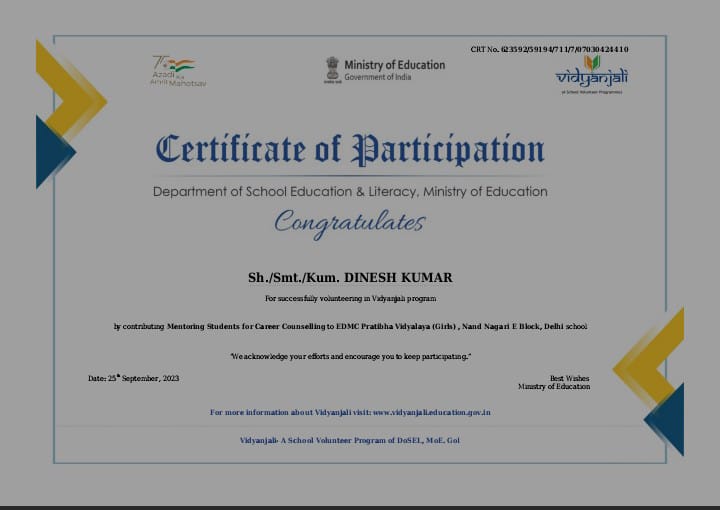Click the blue triangle in bottom-right corner

tap(668, 417)
